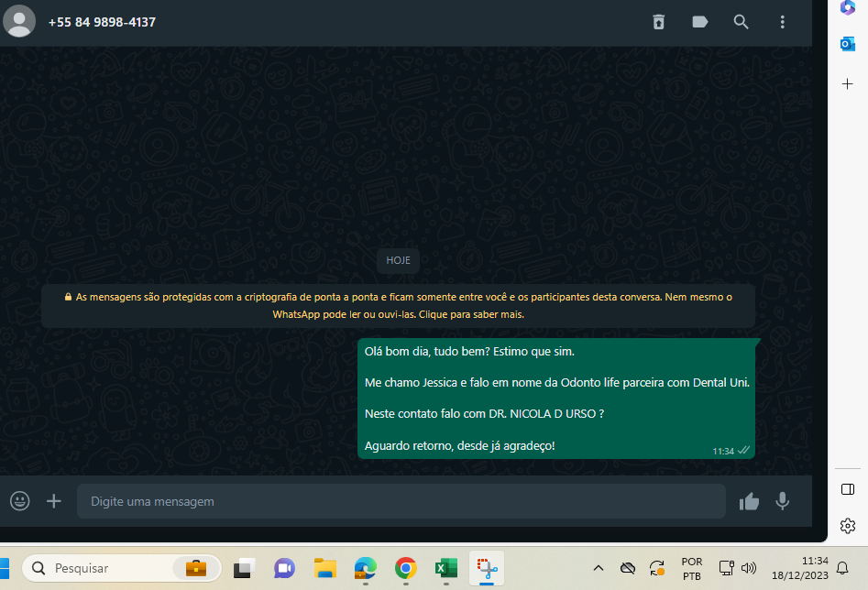This screenshot has width=868, height=590.
Task: Click the 11:34 message timestamp
Action: click(723, 451)
